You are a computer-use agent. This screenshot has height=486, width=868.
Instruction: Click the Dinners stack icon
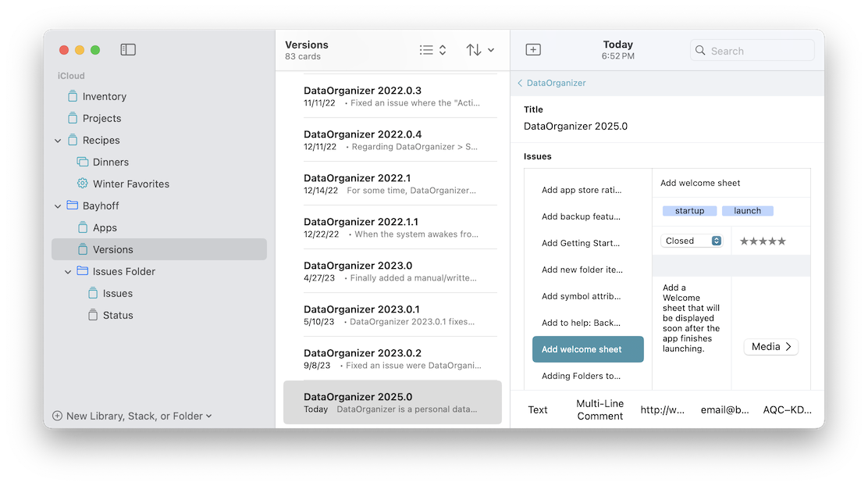pos(83,162)
